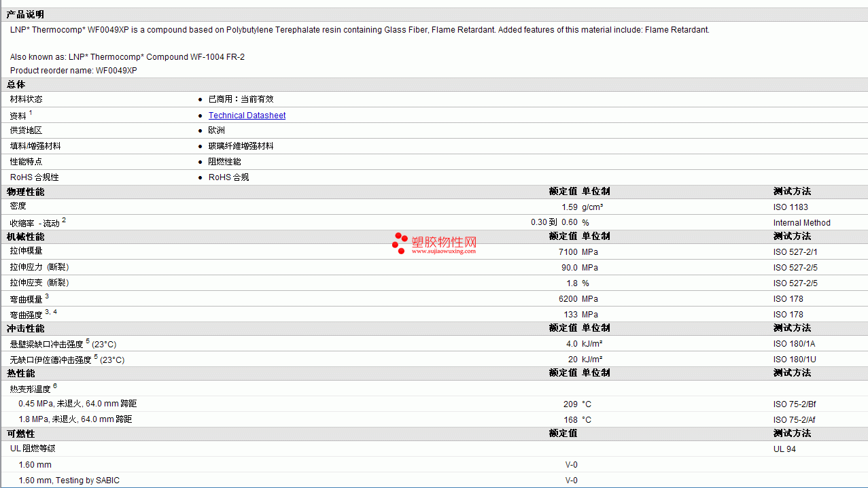868x488 pixels.
Task: Select the "RoHS 合规" compliance value
Action: click(x=229, y=177)
